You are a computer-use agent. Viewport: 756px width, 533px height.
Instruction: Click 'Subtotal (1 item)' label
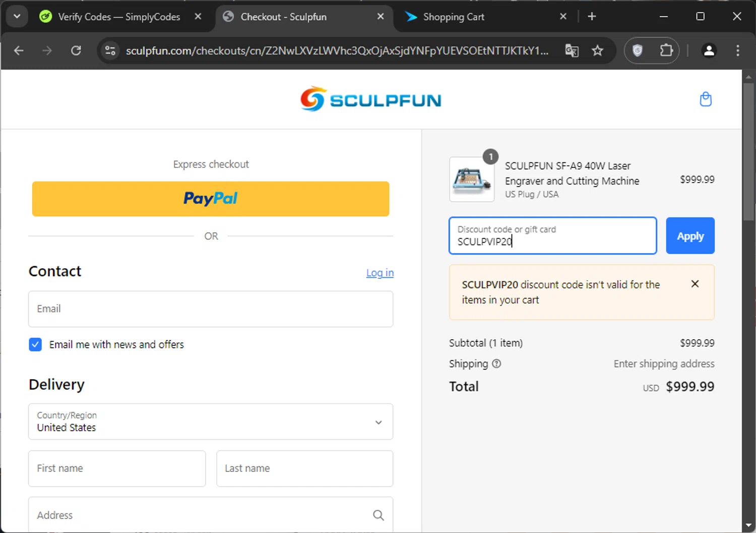[486, 343]
